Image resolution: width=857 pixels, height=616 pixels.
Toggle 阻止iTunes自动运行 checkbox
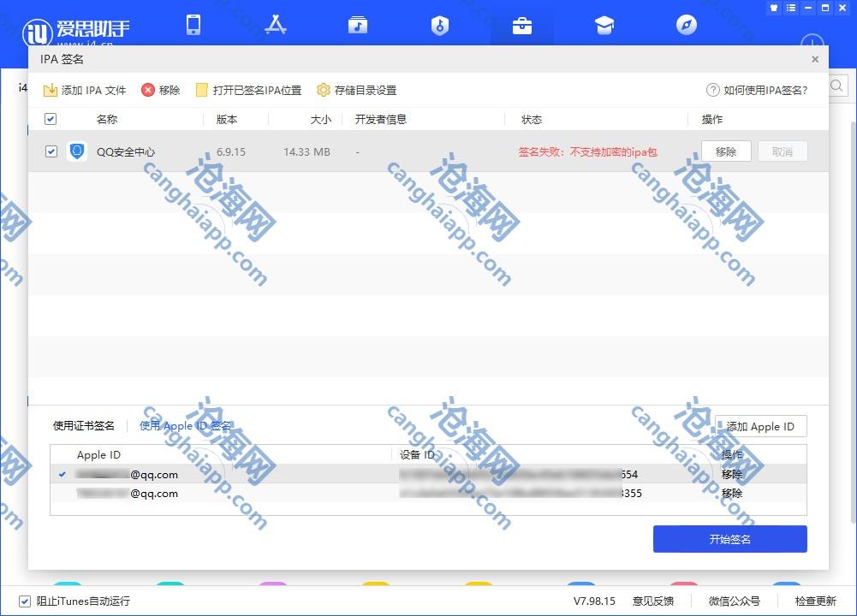(x=25, y=601)
